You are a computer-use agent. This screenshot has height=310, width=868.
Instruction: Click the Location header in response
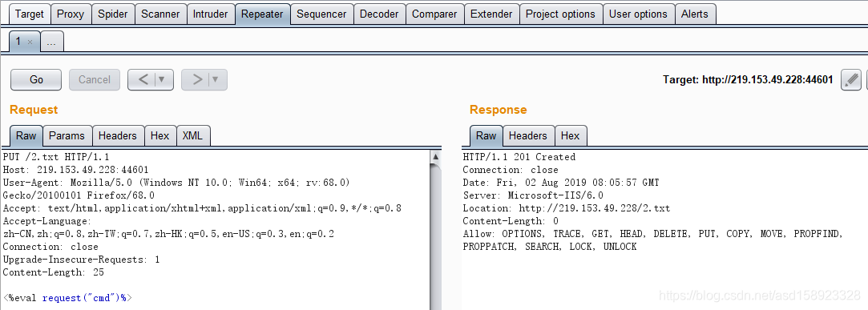click(567, 208)
